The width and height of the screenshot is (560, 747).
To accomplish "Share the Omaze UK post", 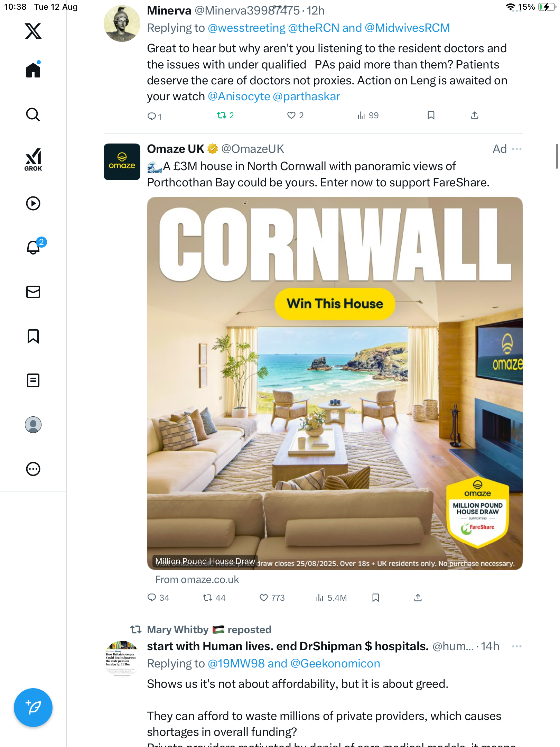I will click(x=418, y=598).
